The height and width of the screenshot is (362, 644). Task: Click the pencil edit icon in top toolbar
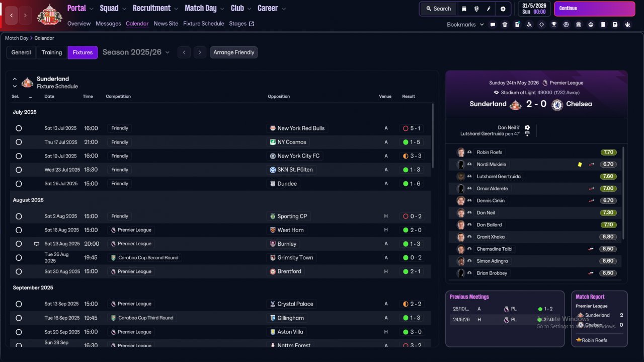pos(489,9)
